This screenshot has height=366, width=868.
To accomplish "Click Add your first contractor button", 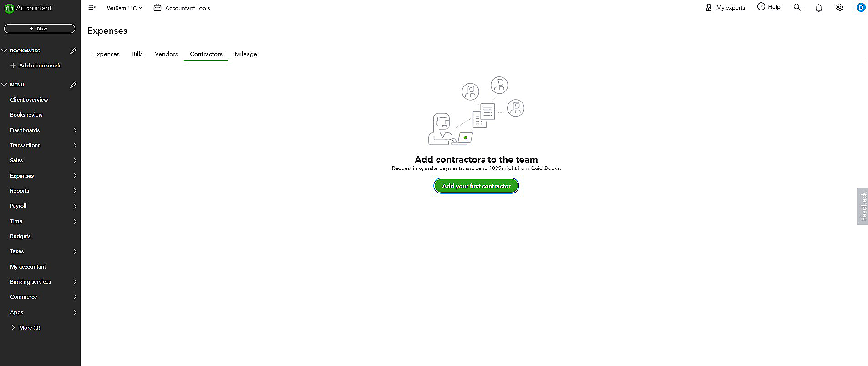I will coord(476,186).
